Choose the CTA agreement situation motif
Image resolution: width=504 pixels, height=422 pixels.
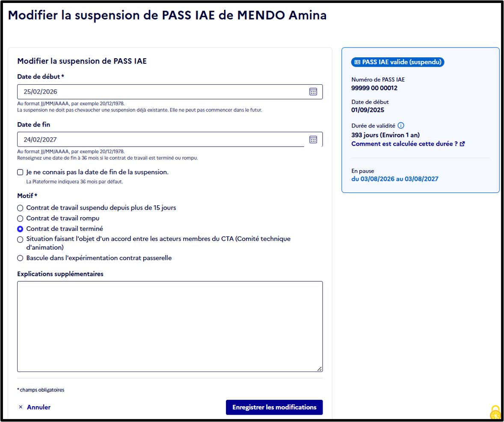(x=20, y=239)
